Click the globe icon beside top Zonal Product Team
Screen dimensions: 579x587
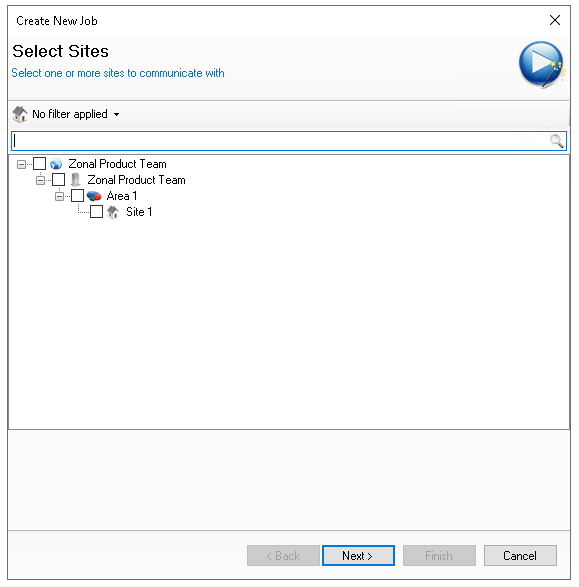coord(56,164)
